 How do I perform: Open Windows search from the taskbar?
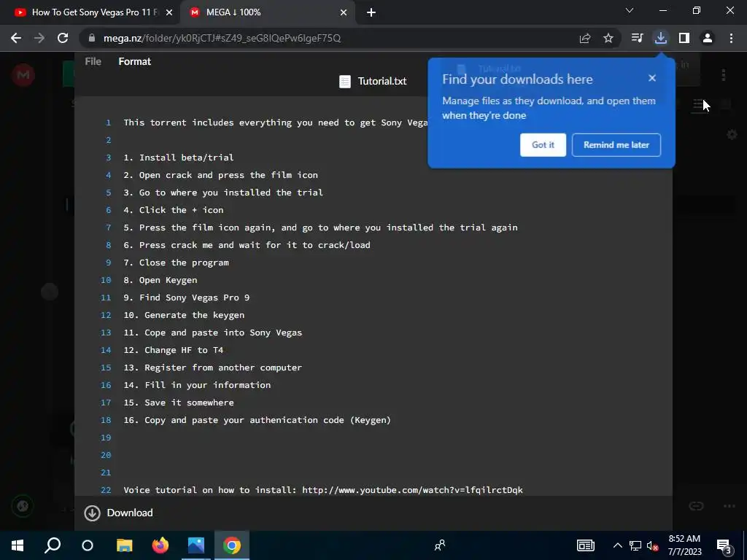point(53,545)
